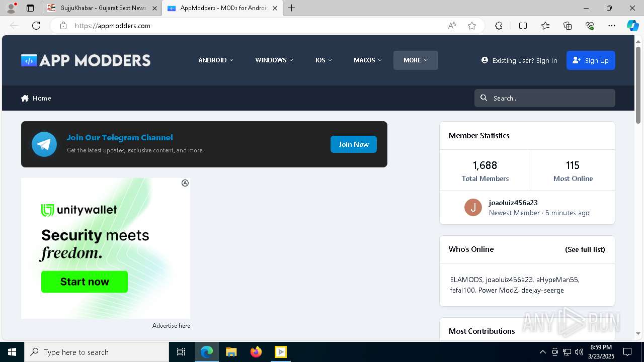Viewport: 644px width, 362px height.
Task: Open a new browser tab
Action: pos(292,8)
